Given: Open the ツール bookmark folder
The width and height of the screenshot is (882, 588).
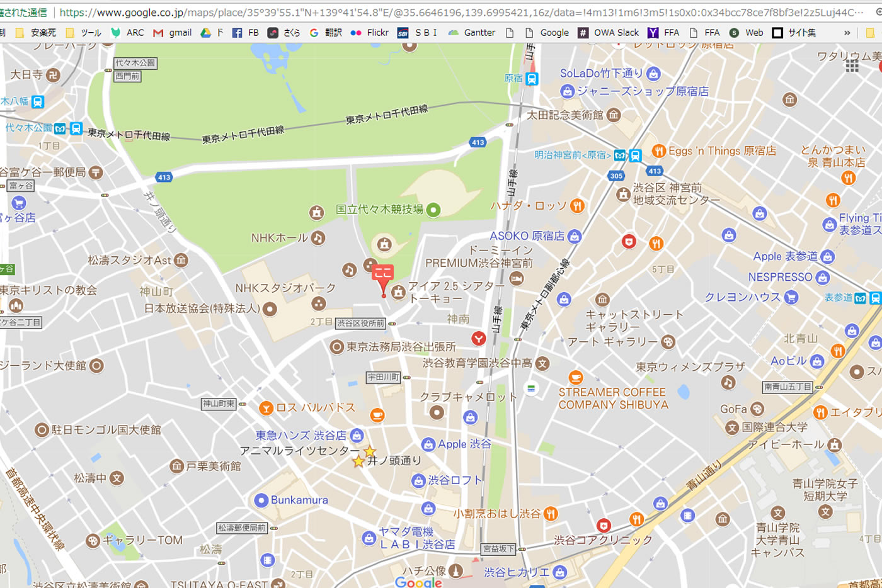Looking at the screenshot, I should (x=83, y=33).
